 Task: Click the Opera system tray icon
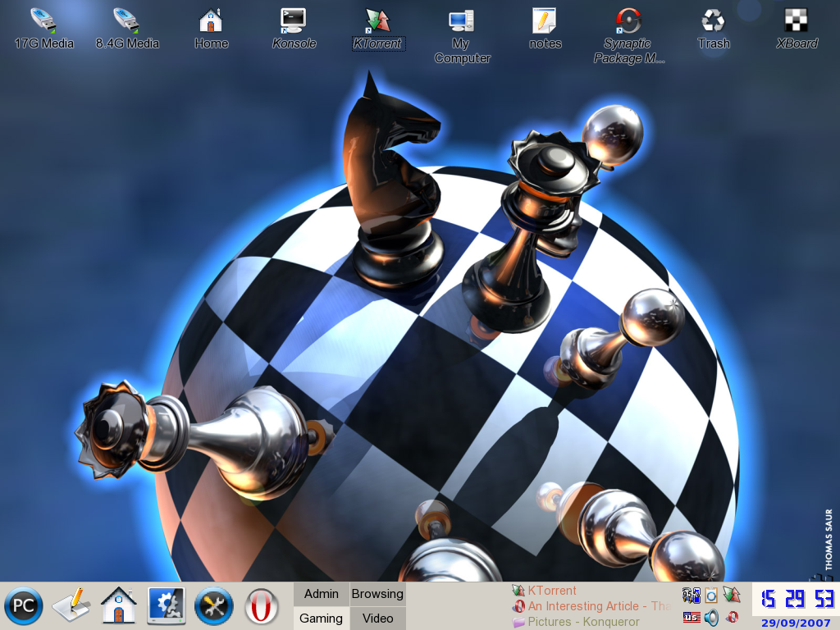coord(732,618)
